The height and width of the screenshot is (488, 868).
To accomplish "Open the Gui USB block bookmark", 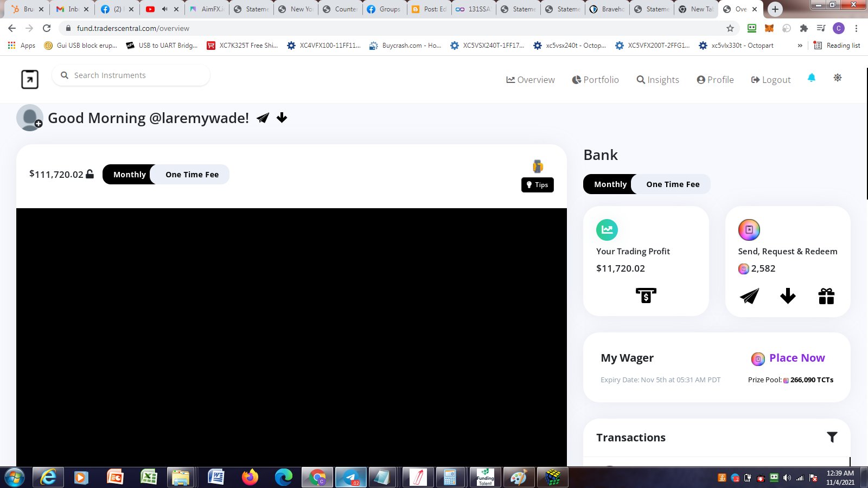I will (80, 46).
